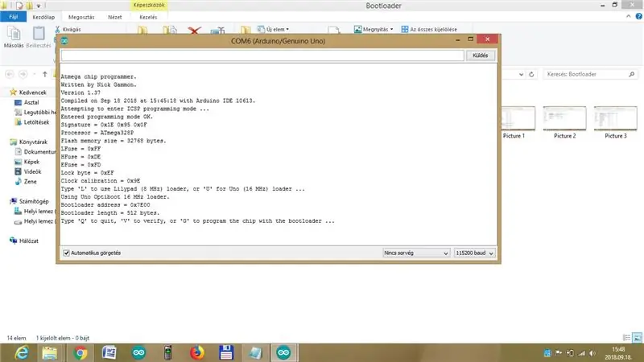Screen dimensions: 644x362
Task: Click Quick Access Toolbar customize dropdown arrow
Action: [x=39, y=6]
